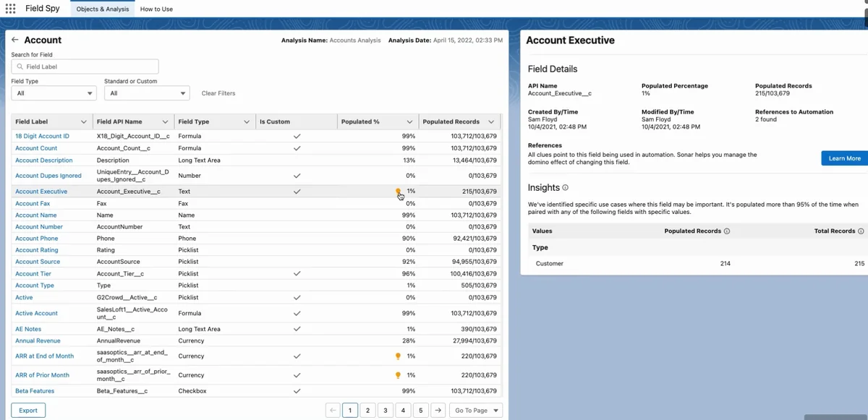Image resolution: width=868 pixels, height=420 pixels.
Task: Open the Account Description field link
Action: (44, 160)
